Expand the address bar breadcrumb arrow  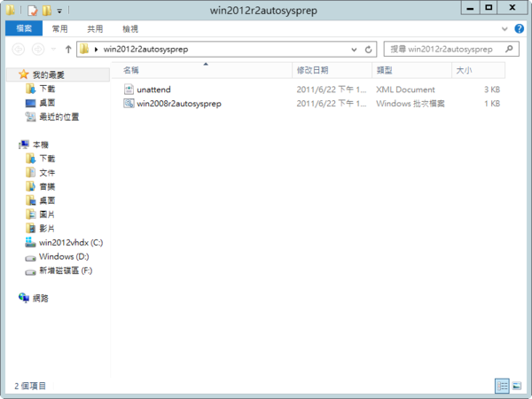[96, 50]
